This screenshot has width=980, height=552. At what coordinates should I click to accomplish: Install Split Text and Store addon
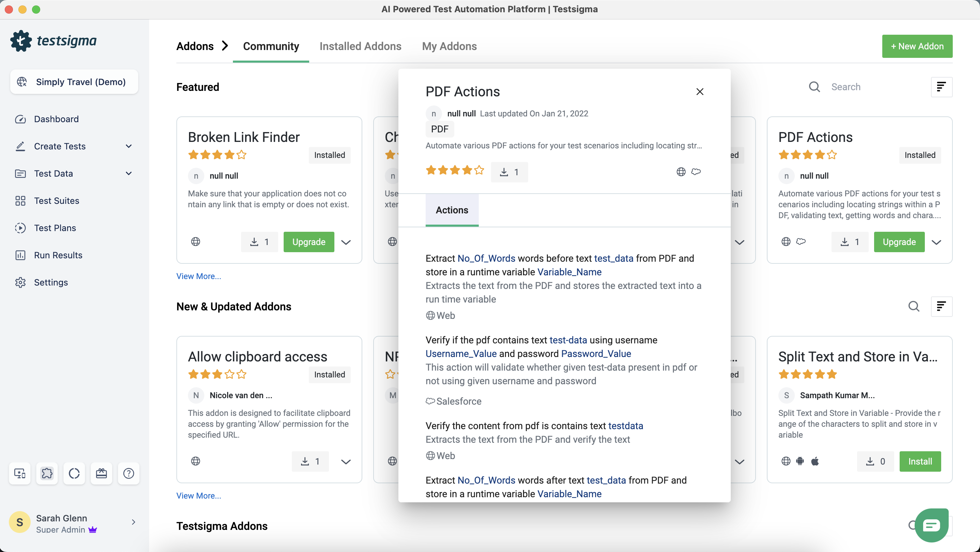pos(920,461)
